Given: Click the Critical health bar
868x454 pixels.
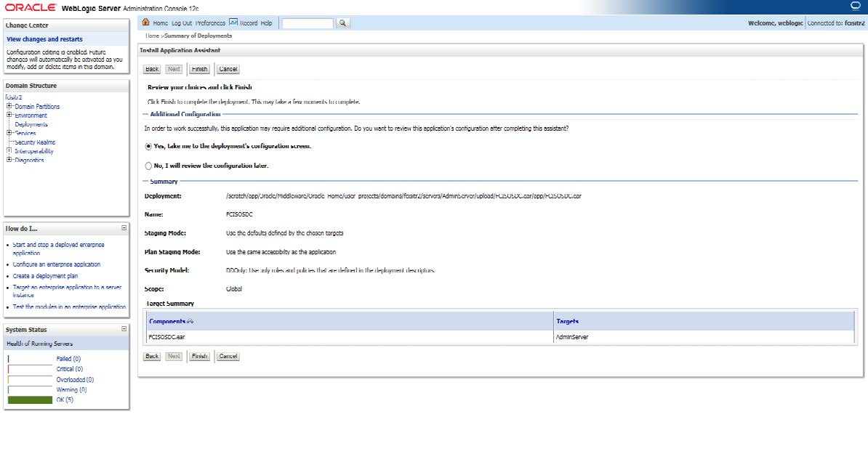Looking at the screenshot, I should [30, 369].
